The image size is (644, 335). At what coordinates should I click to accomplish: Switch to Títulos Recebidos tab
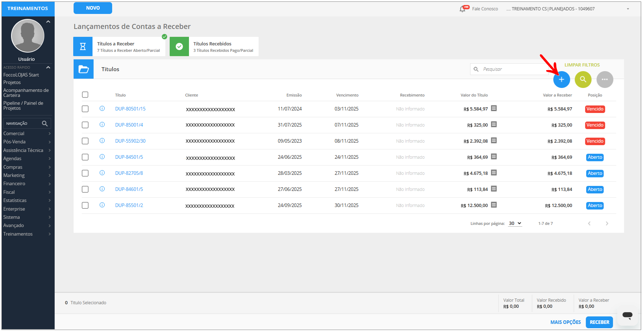coord(214,46)
